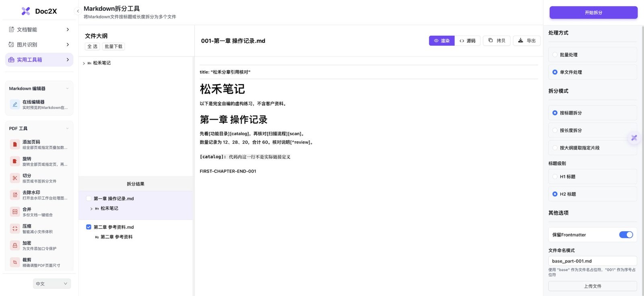Viewport: 644px width, 296px height.
Task: Collapse the sidebar with the arrow button
Action: 78,11
